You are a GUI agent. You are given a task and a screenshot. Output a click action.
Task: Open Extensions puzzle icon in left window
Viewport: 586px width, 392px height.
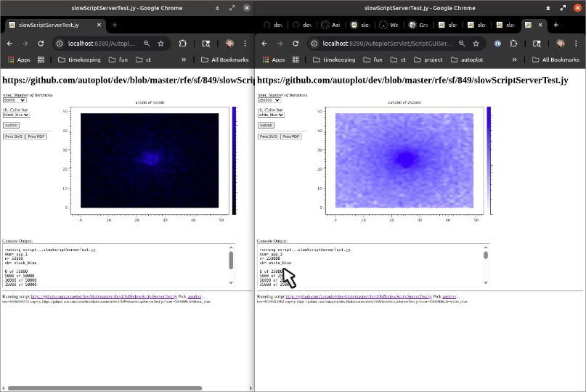click(x=183, y=44)
